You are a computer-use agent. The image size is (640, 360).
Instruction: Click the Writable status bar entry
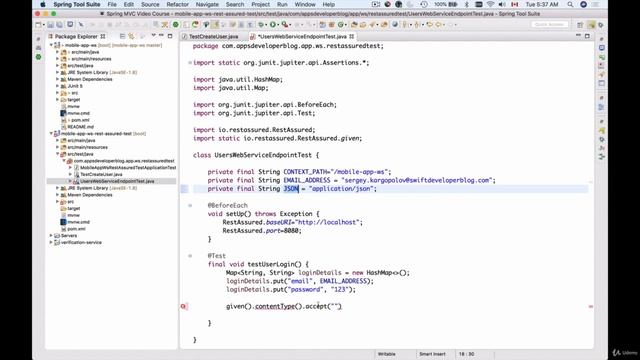point(387,354)
